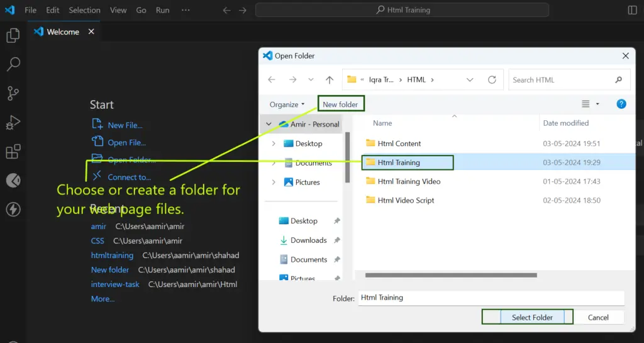Show more menus via ellipsis

pyautogui.click(x=186, y=10)
